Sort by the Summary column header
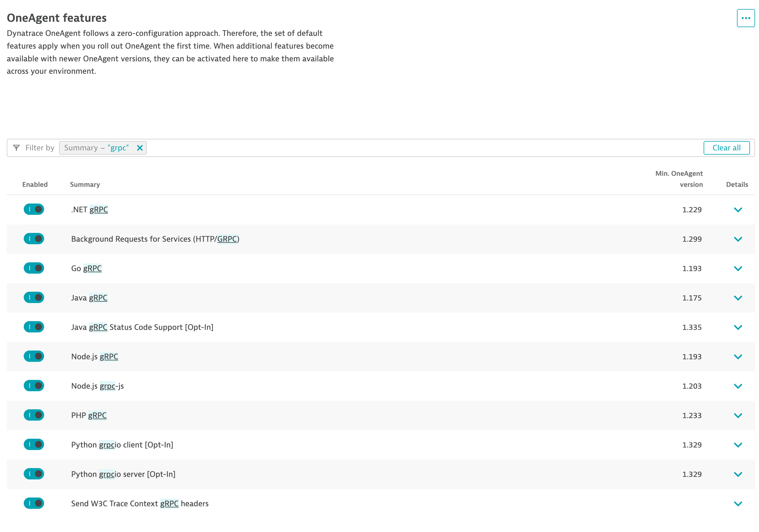This screenshot has width=759, height=532. point(85,185)
